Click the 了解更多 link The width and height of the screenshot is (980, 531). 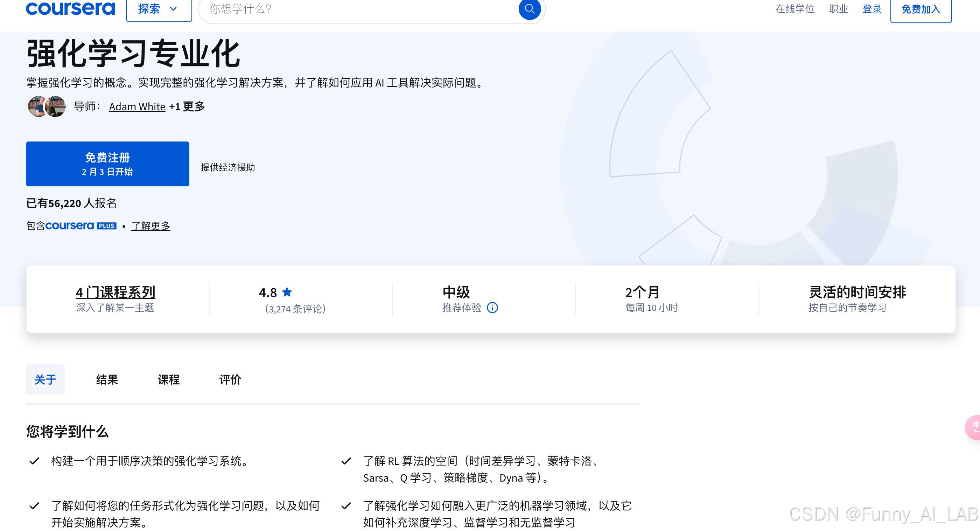[x=150, y=226]
